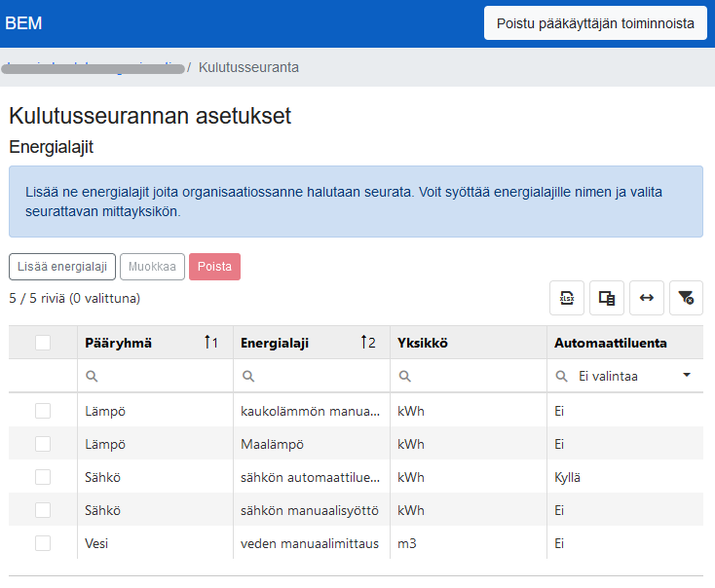This screenshot has height=588, width=715.
Task: Click the Energialaji sort arrow
Action: [x=364, y=343]
